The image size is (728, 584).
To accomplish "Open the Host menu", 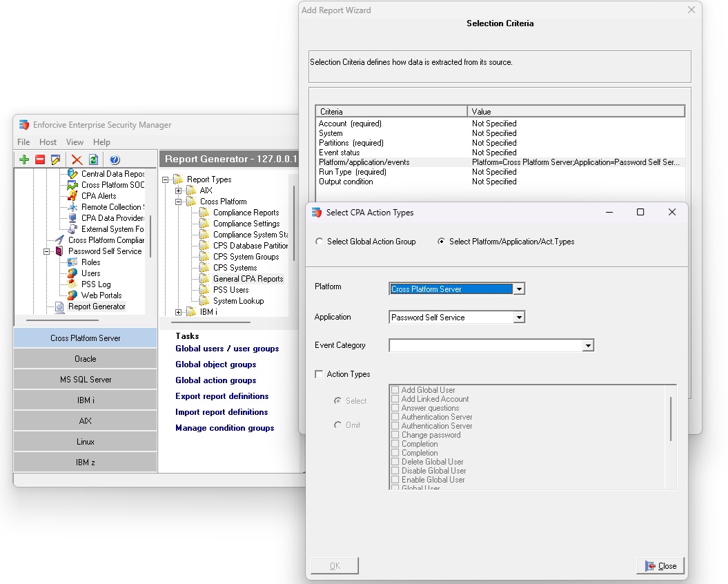I will pyautogui.click(x=48, y=142).
